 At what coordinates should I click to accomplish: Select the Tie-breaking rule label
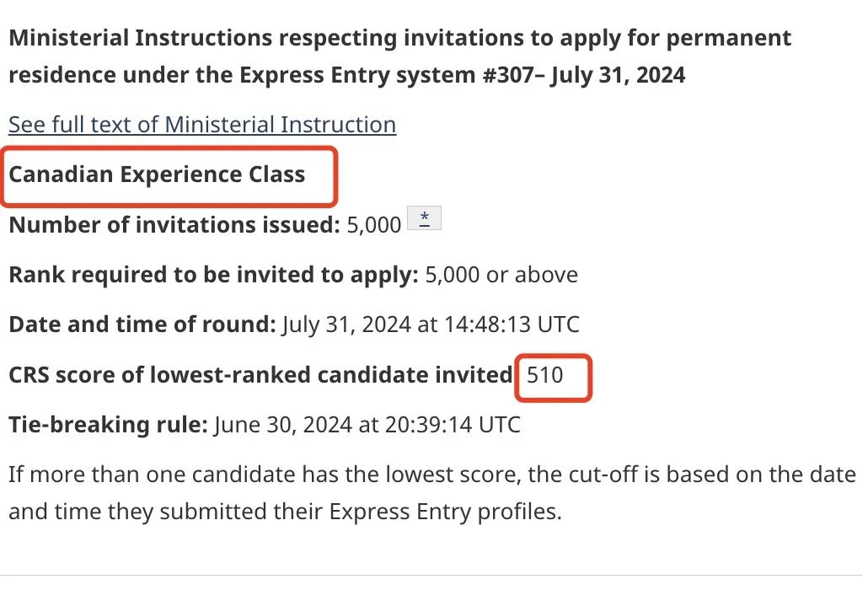108,425
